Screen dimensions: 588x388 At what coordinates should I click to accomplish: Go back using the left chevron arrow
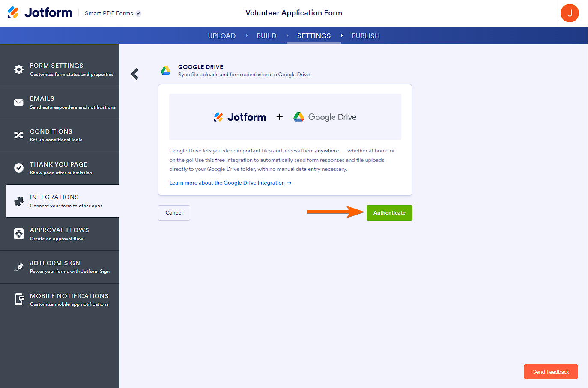point(135,74)
